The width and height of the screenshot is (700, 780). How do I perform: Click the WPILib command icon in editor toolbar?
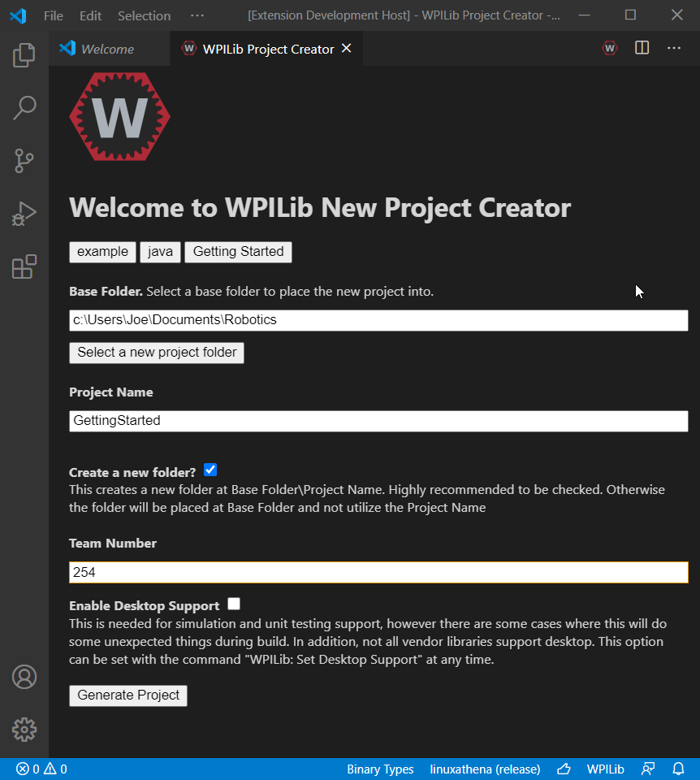pos(610,48)
